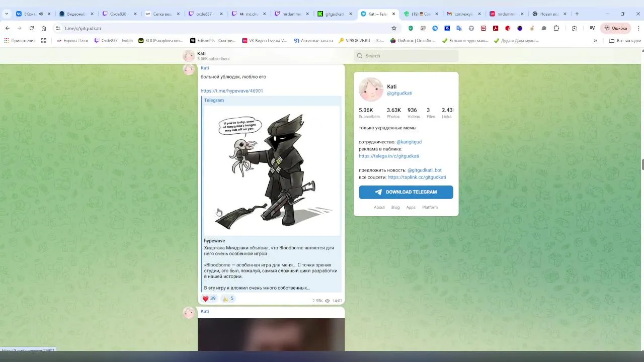This screenshot has height=362, width=644.
Task: Open the grey circle T extension
Action: [x=471, y=28]
